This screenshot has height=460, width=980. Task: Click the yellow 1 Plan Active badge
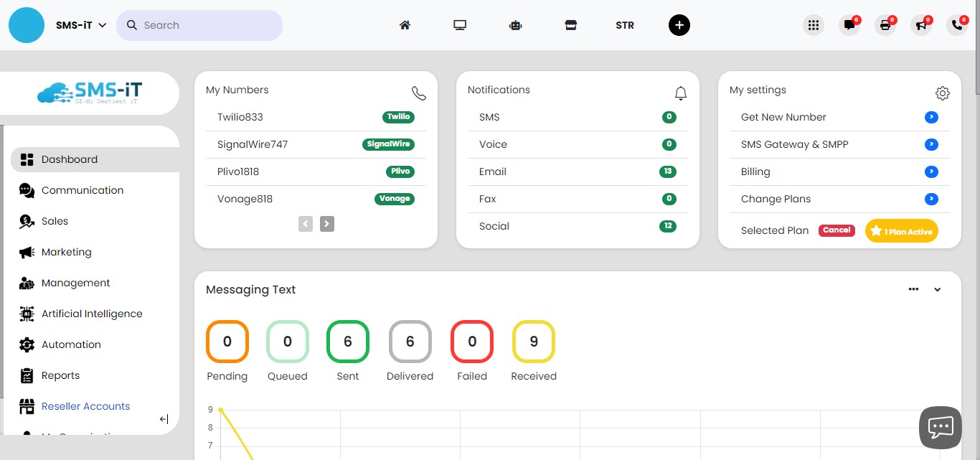(x=901, y=231)
